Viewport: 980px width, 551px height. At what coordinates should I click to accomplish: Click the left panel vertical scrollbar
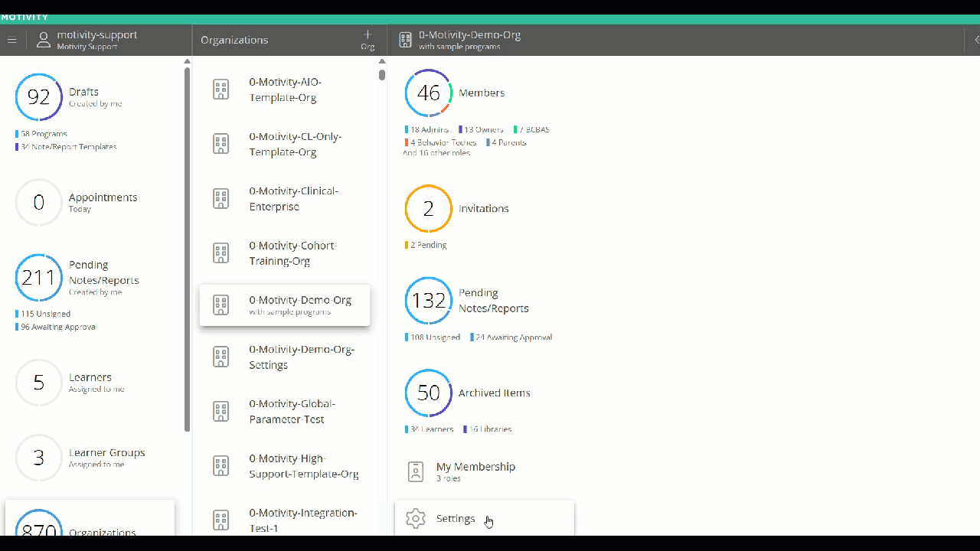pyautogui.click(x=187, y=249)
